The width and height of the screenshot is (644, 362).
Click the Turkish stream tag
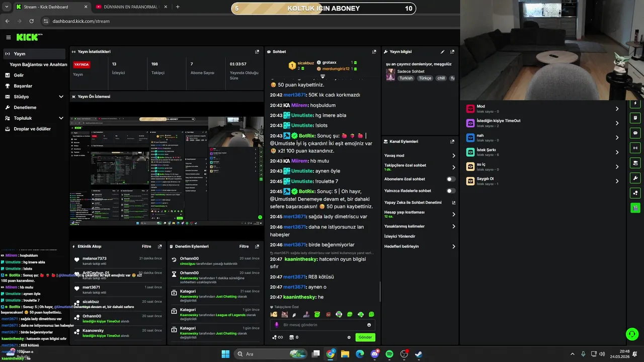[406, 78]
